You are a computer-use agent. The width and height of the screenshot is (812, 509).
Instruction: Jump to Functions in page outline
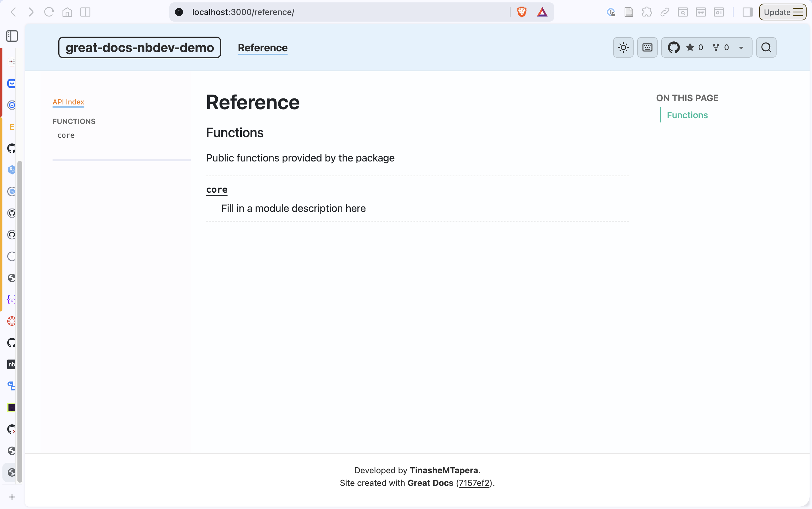(687, 115)
